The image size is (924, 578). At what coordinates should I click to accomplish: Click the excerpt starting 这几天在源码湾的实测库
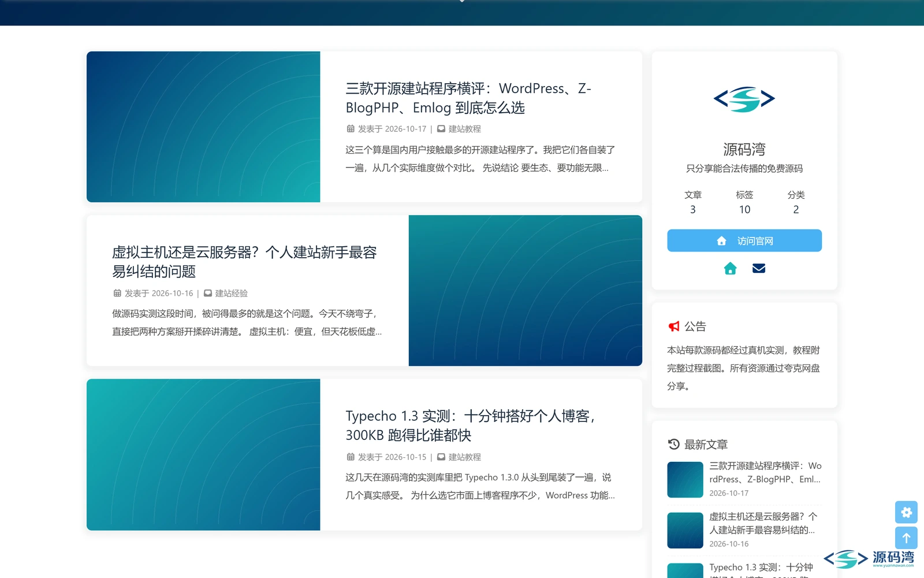[x=480, y=486]
